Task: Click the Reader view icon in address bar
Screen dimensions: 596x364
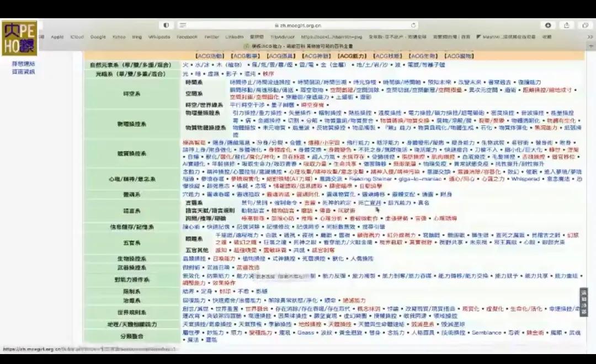Action: pyautogui.click(x=183, y=25)
